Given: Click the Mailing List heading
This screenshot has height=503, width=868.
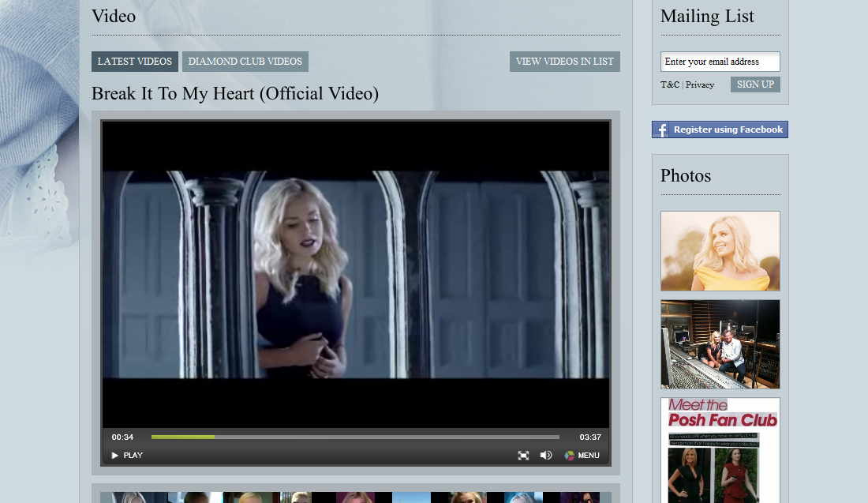Looking at the screenshot, I should [707, 16].
